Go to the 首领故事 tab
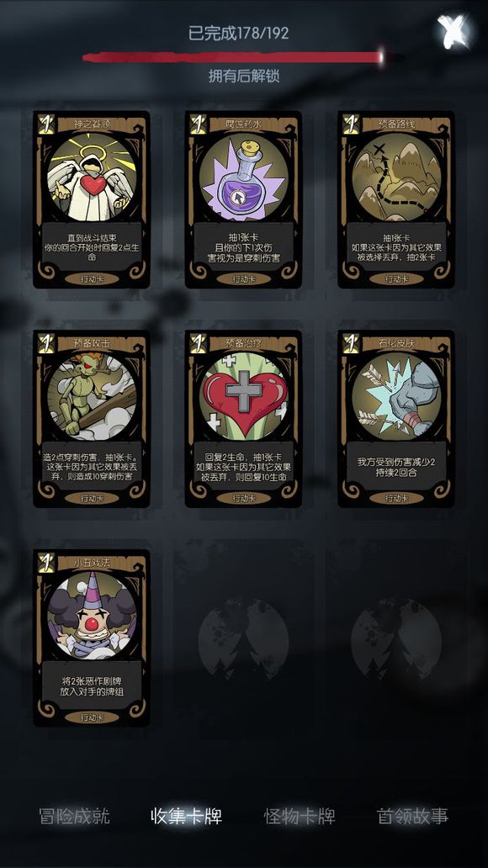 pos(412,816)
